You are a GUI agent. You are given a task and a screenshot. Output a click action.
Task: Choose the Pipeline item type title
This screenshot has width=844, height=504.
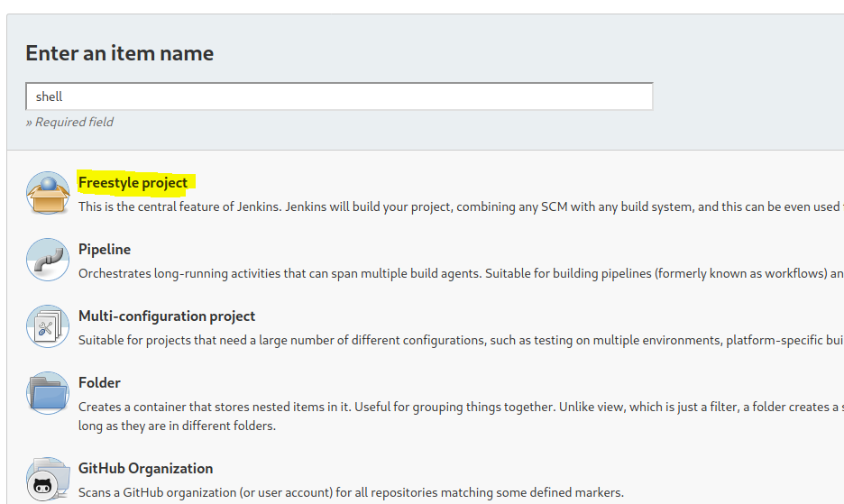(105, 249)
